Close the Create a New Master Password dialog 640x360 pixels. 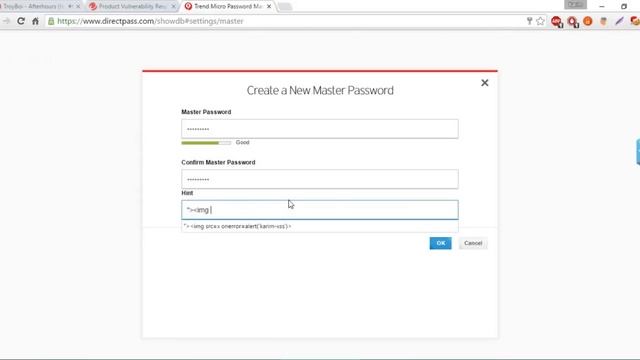pyautogui.click(x=484, y=83)
